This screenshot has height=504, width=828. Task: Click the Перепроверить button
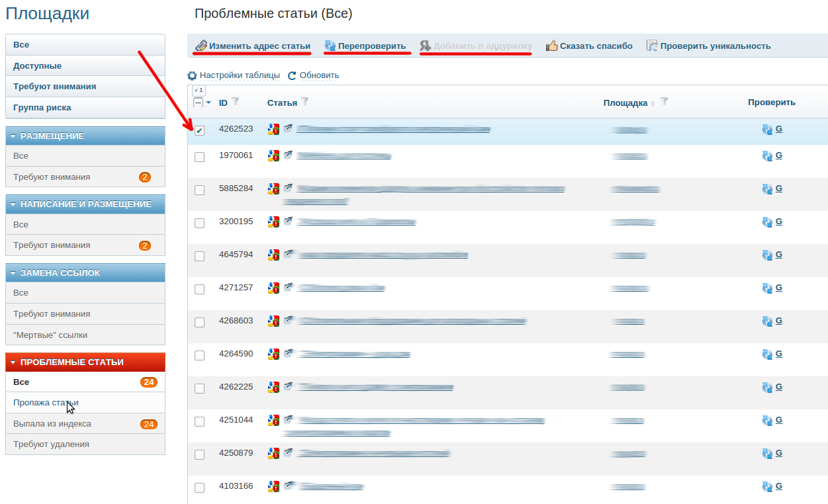[x=365, y=46]
